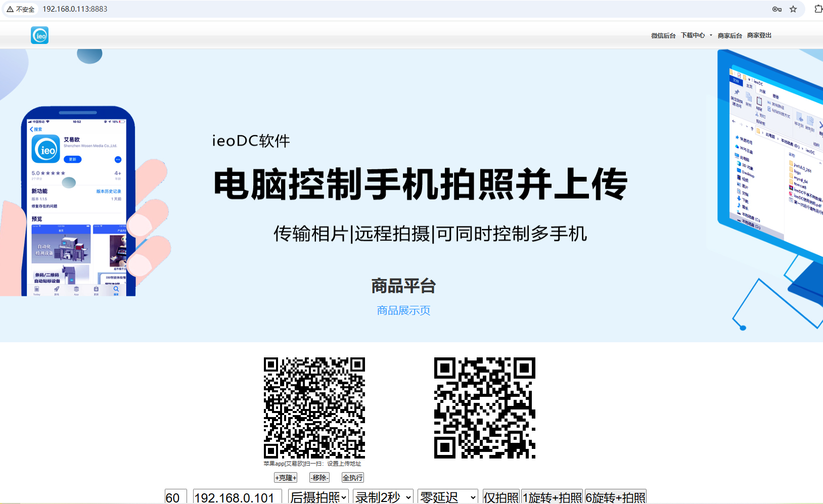Click the password key icon in address bar
This screenshot has width=823, height=504.
pos(777,9)
